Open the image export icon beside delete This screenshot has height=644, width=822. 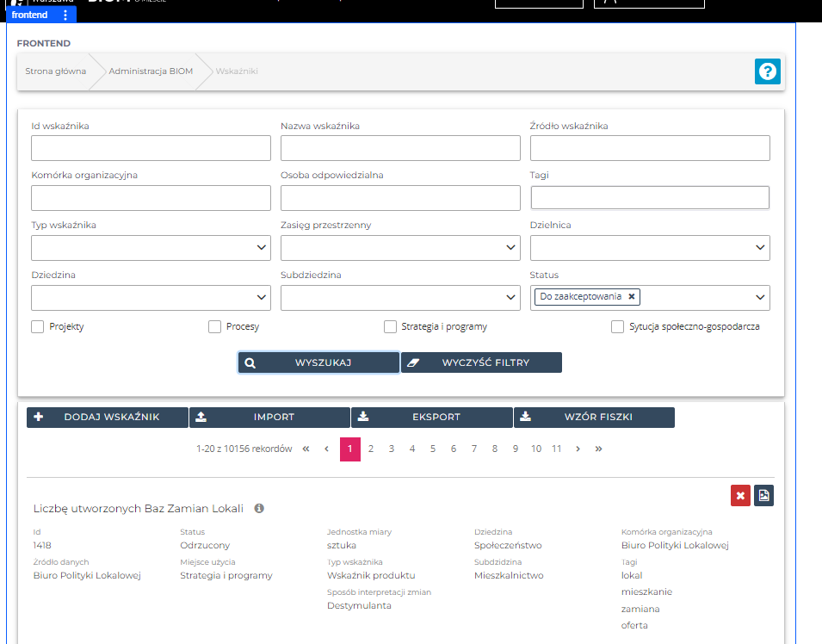tap(763, 495)
